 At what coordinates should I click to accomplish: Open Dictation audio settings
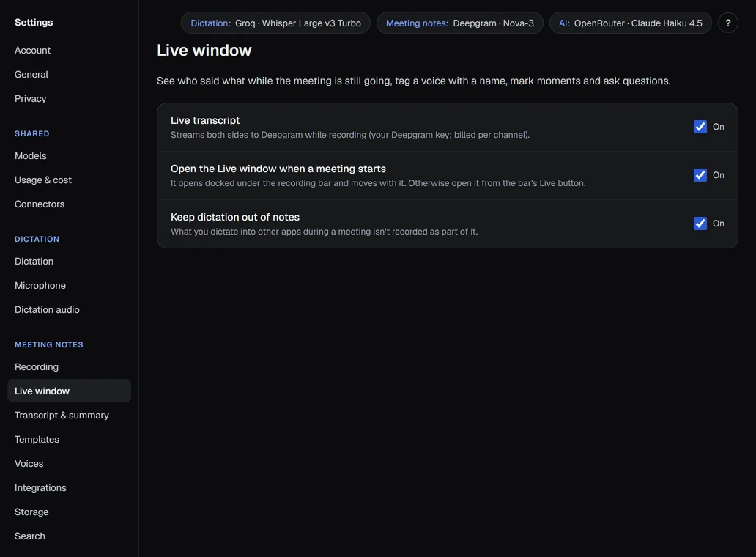pos(69,309)
